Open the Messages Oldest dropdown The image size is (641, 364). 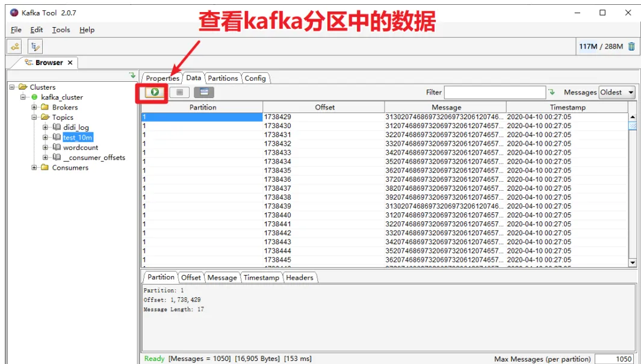[x=617, y=92]
